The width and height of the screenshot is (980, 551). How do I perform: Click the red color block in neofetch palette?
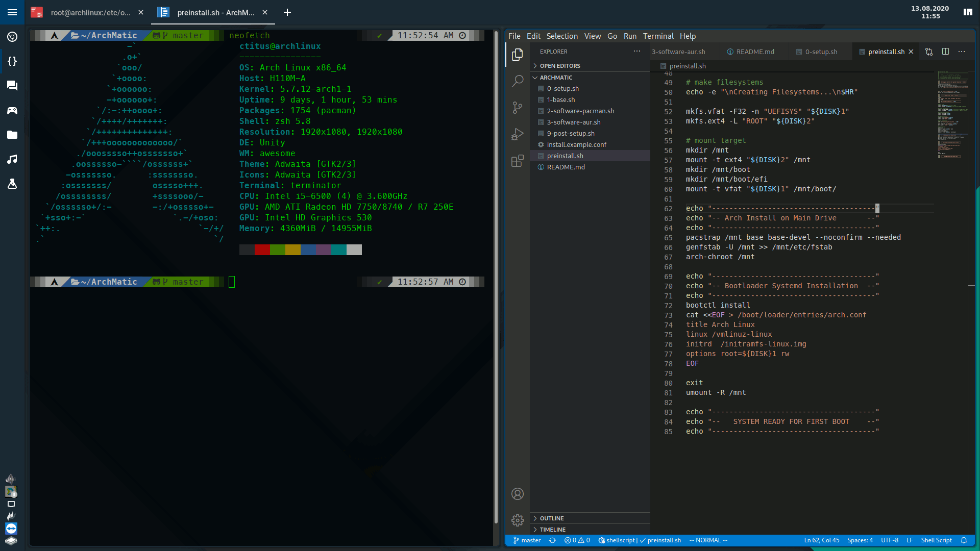(x=262, y=249)
